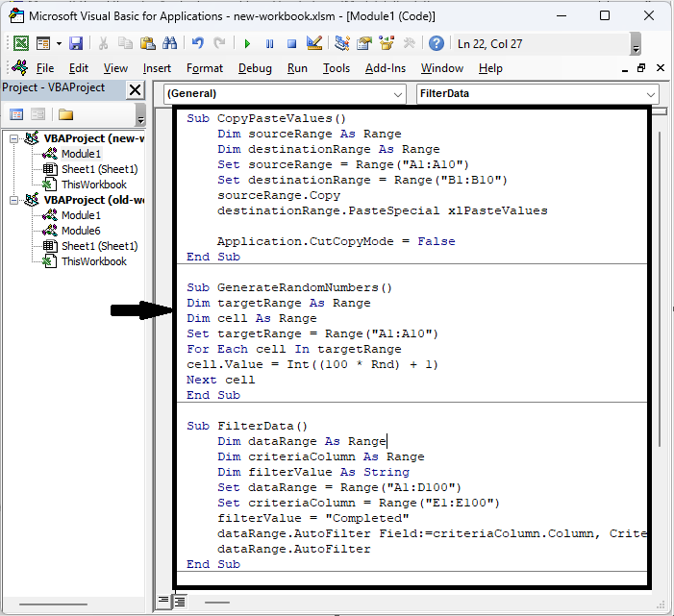Click the Break pause icon
The image size is (674, 616).
pyautogui.click(x=269, y=43)
